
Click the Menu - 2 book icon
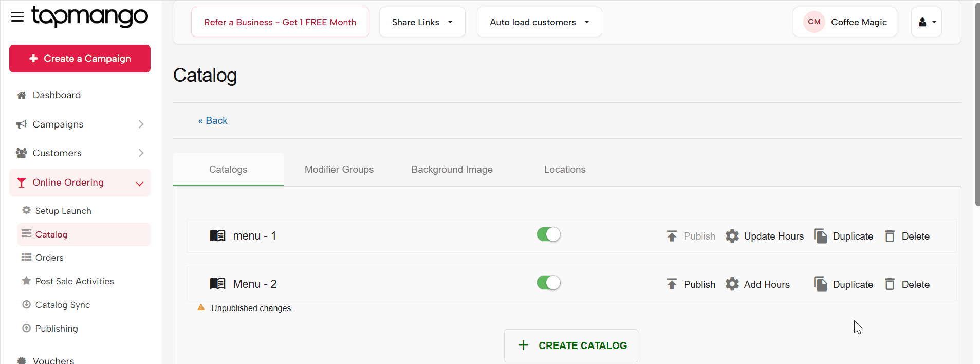(218, 284)
